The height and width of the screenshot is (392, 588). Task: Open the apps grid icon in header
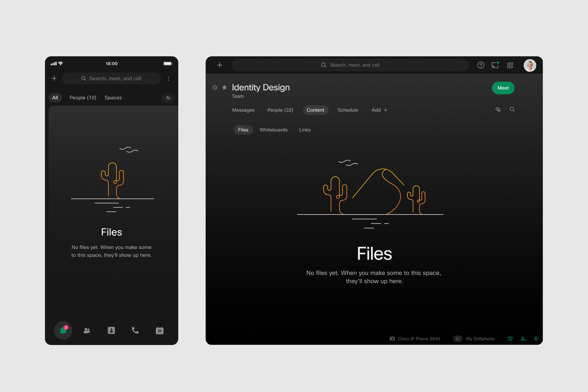[x=510, y=65]
